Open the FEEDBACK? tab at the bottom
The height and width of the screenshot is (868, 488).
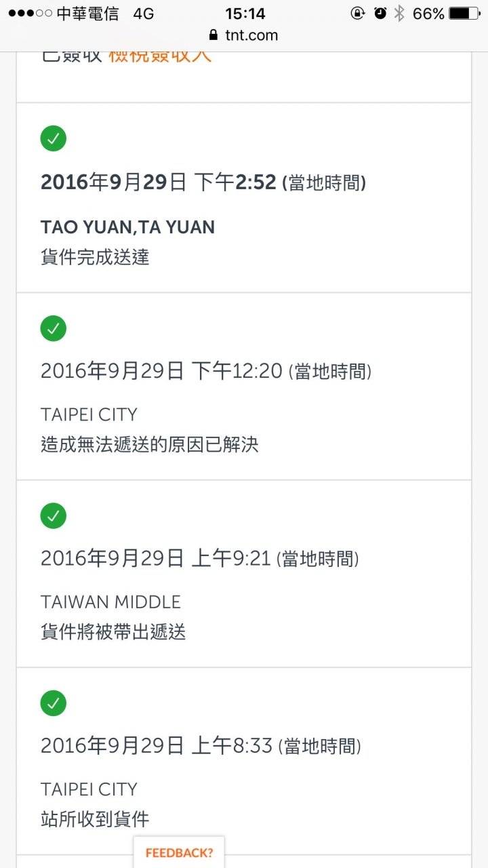(x=179, y=852)
